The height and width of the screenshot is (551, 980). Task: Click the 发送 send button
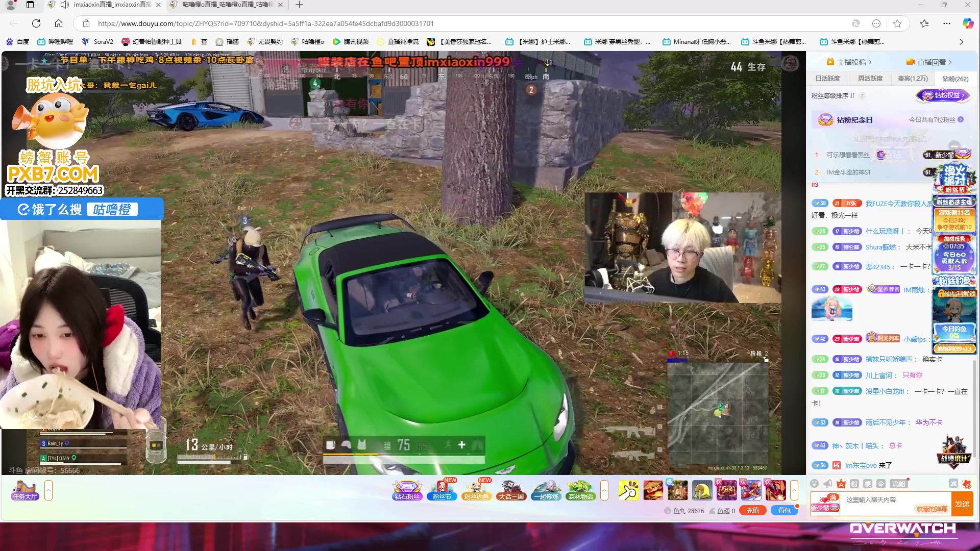click(962, 504)
